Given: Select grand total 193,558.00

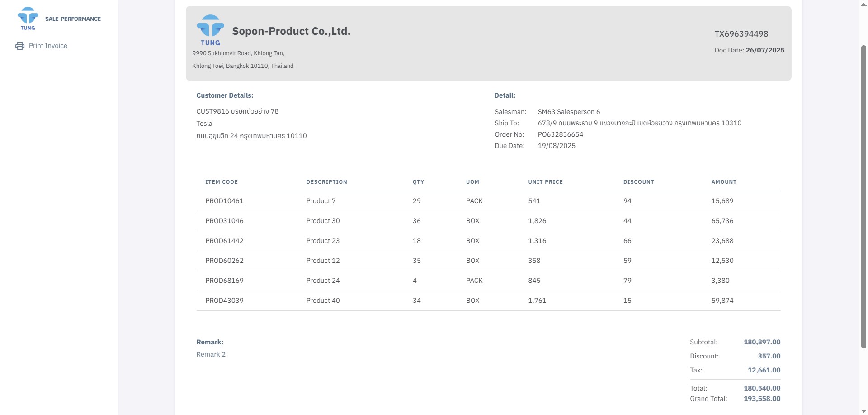Looking at the screenshot, I should click(762, 399).
